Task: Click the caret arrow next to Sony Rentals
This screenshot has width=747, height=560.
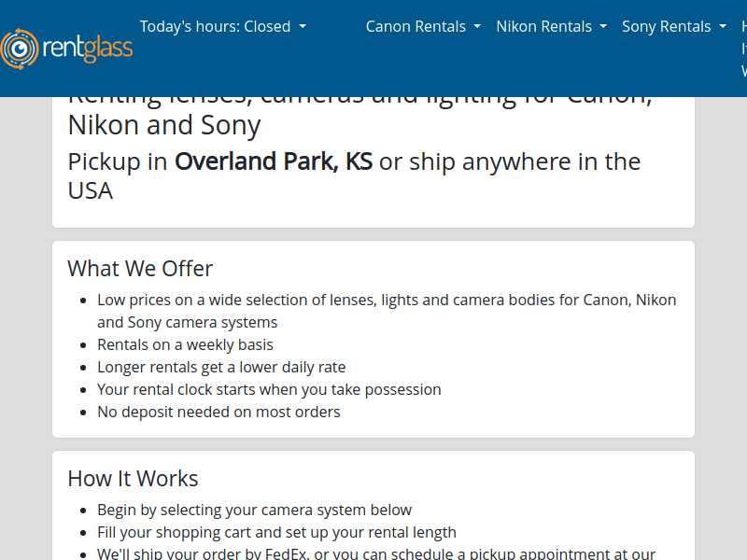Action: (723, 27)
